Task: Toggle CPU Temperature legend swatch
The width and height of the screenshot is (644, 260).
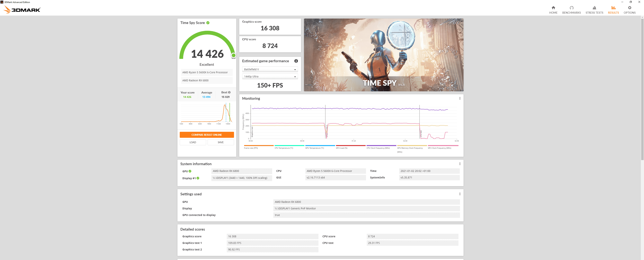Action: (x=289, y=146)
